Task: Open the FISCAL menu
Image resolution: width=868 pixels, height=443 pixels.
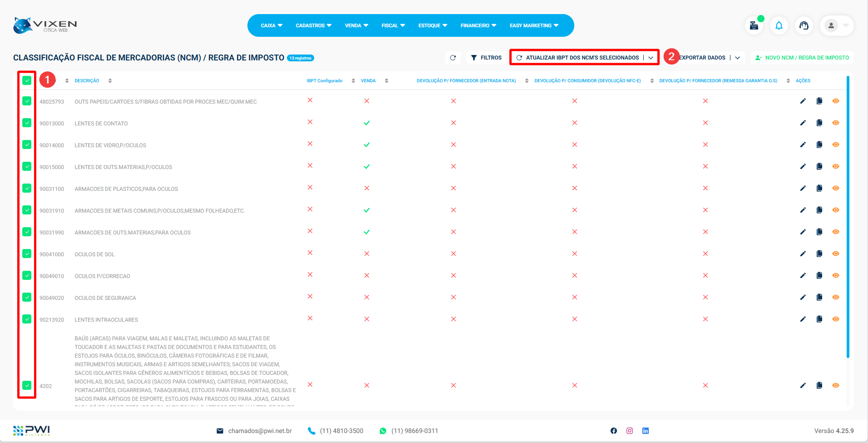Action: 393,25
